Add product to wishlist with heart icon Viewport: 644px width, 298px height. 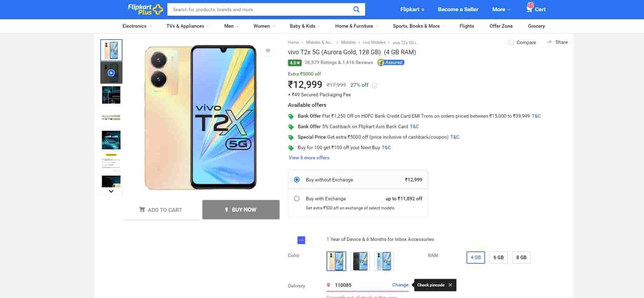coord(268,51)
